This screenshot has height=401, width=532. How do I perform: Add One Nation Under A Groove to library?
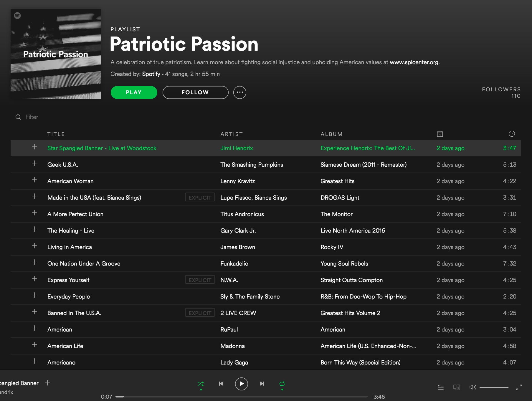point(34,262)
